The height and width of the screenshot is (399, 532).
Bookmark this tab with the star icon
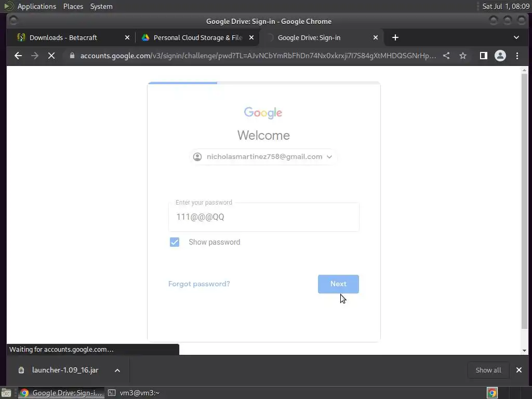(x=463, y=56)
